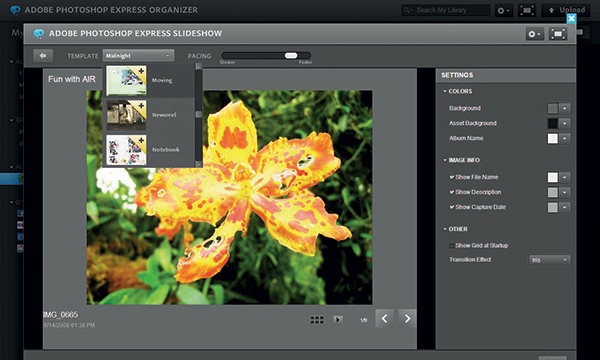Open the Organizer gear menu
The image size is (600, 360).
[x=503, y=10]
